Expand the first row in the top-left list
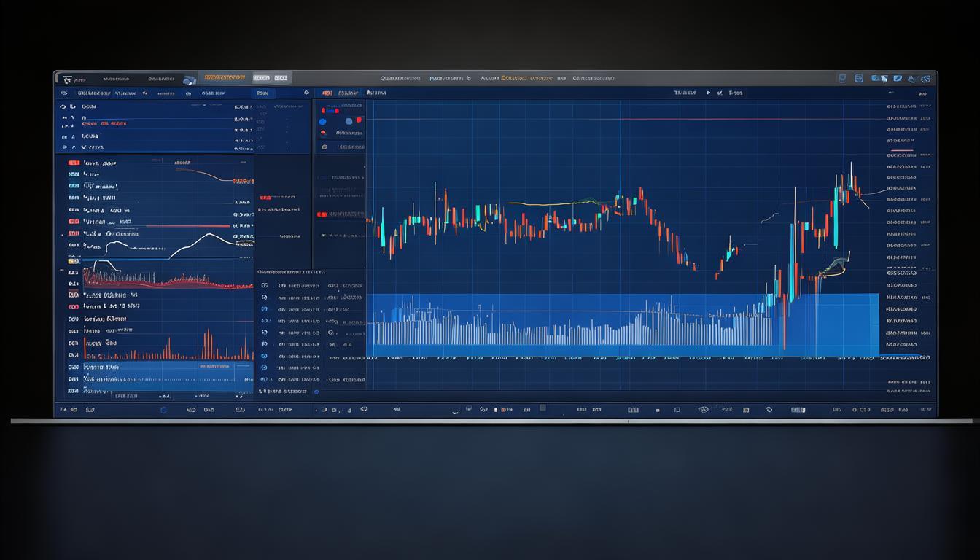This screenshot has width=980, height=560. click(64, 106)
